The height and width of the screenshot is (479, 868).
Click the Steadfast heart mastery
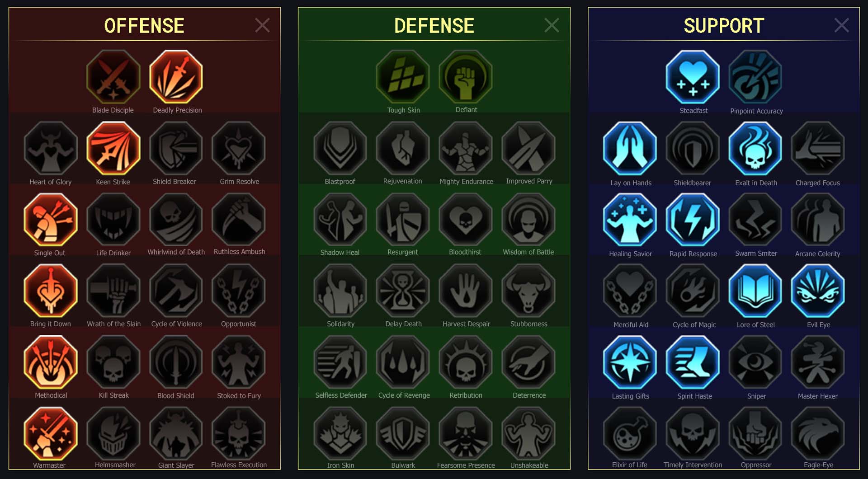pyautogui.click(x=693, y=77)
